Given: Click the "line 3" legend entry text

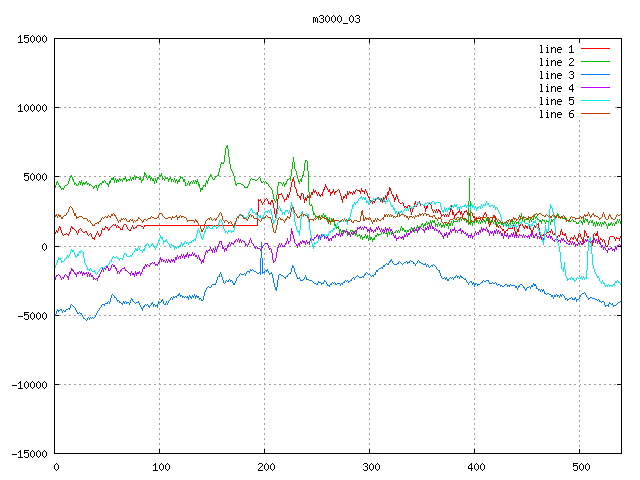Looking at the screenshot, I should click(x=556, y=75).
